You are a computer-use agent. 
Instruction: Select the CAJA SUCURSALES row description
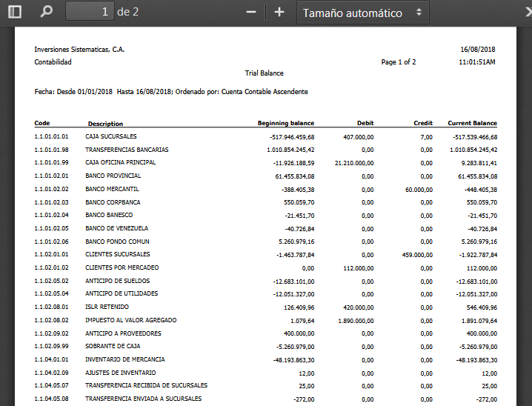110,137
